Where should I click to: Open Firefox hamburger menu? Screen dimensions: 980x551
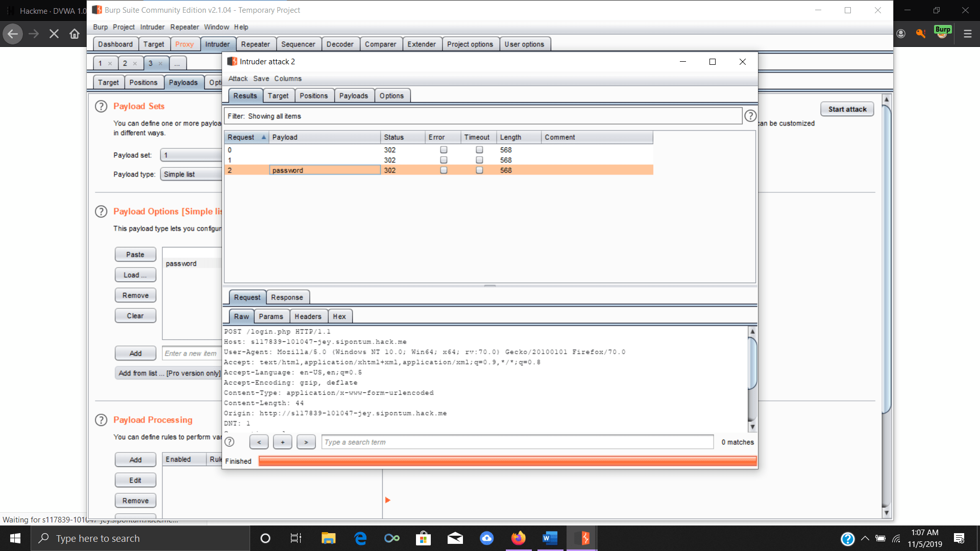[967, 34]
